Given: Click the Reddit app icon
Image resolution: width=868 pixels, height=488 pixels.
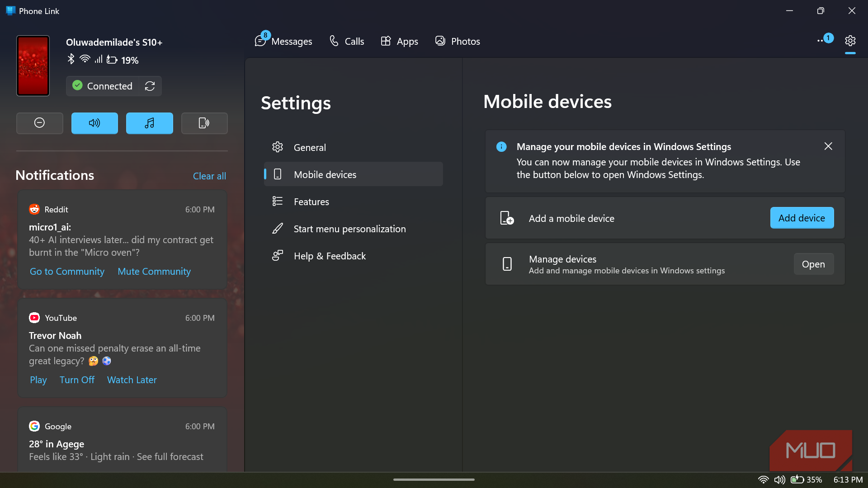Looking at the screenshot, I should click(34, 209).
